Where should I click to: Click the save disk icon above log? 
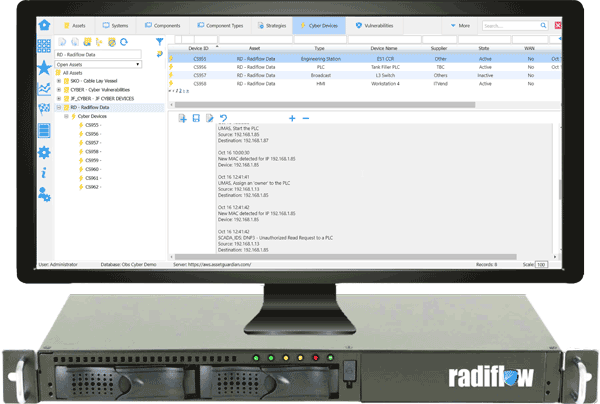[x=197, y=118]
